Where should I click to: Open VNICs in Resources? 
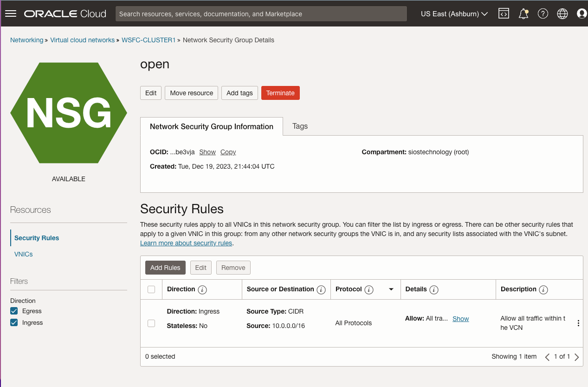(x=24, y=254)
